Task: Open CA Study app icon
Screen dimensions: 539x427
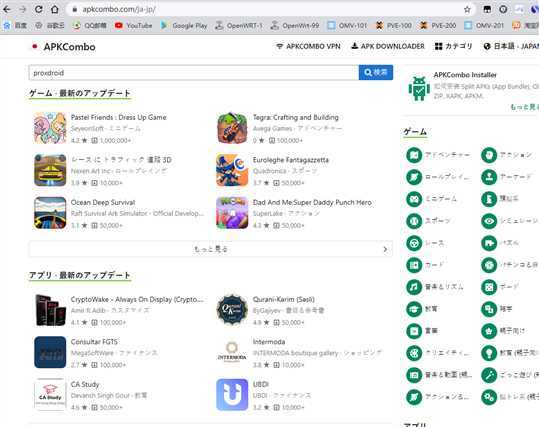Action: click(50, 395)
